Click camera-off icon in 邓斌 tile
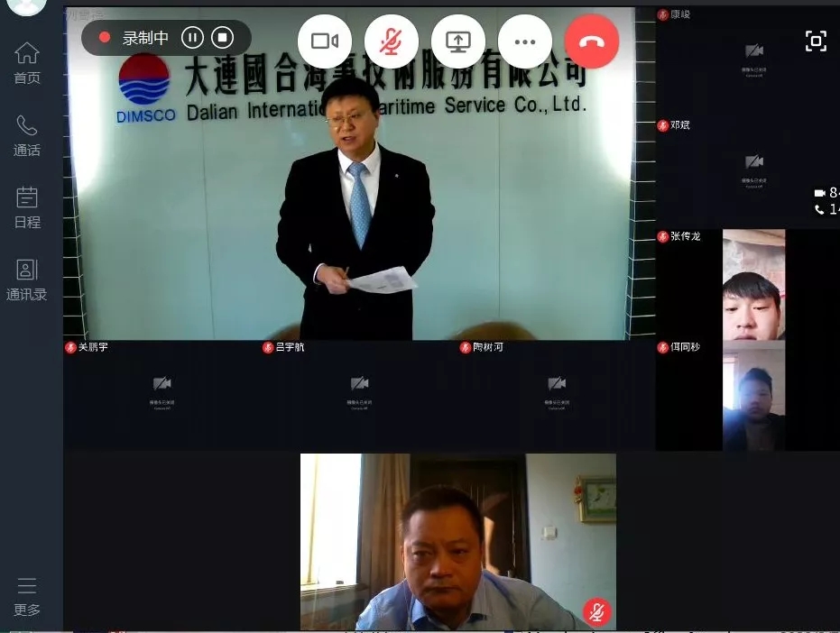 tap(753, 161)
